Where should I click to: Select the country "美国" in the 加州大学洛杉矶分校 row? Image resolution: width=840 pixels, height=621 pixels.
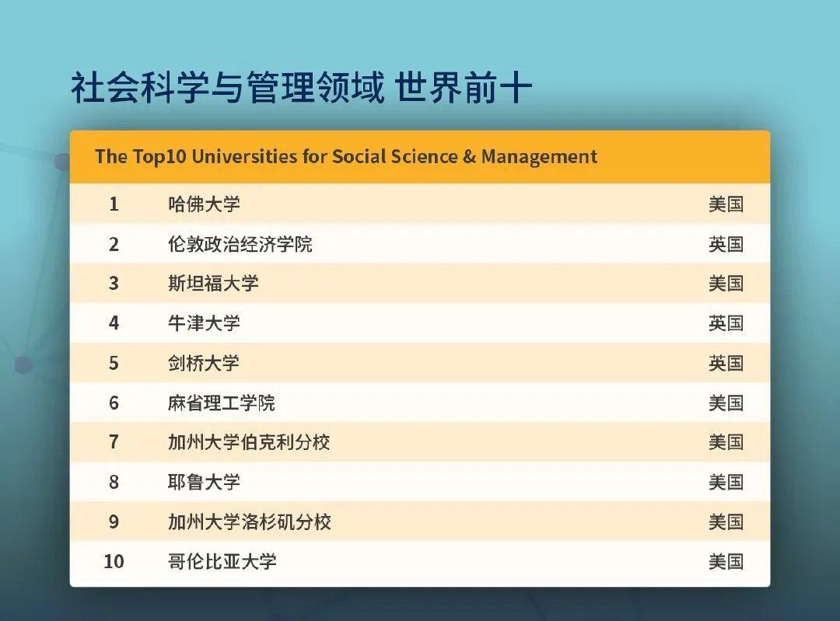click(726, 522)
